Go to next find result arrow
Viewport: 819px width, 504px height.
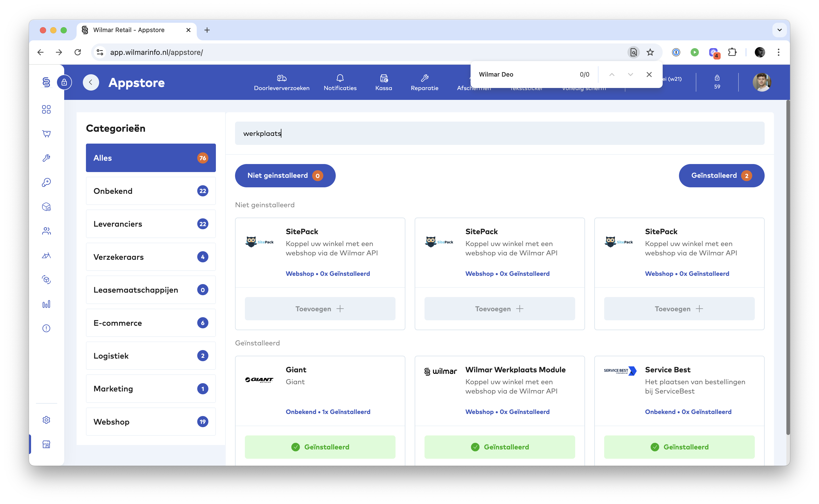[x=630, y=74]
